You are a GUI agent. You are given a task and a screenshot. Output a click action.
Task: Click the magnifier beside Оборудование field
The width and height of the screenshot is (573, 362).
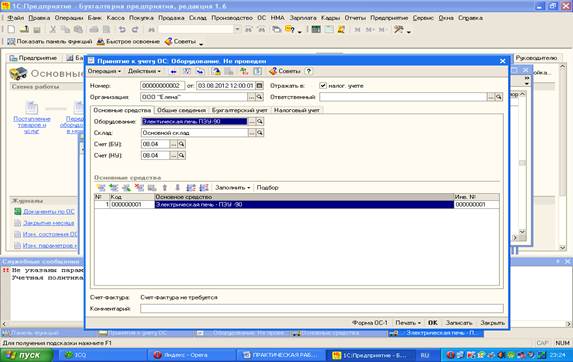pos(260,122)
